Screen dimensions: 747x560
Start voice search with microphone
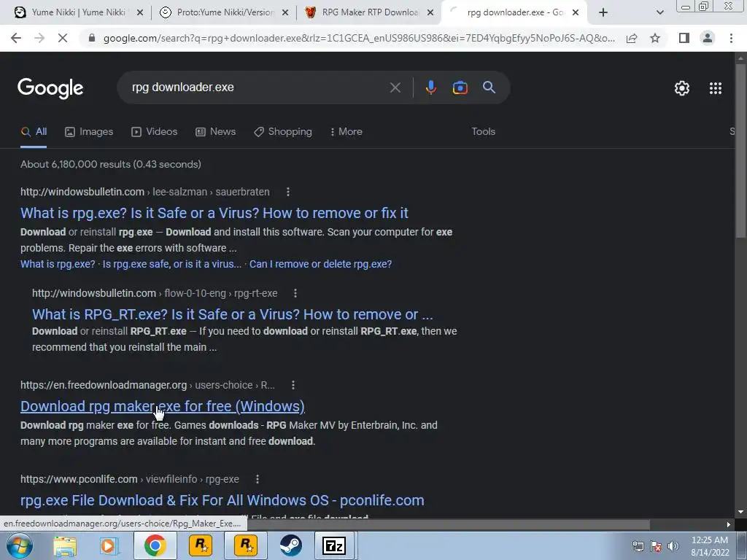(x=430, y=87)
